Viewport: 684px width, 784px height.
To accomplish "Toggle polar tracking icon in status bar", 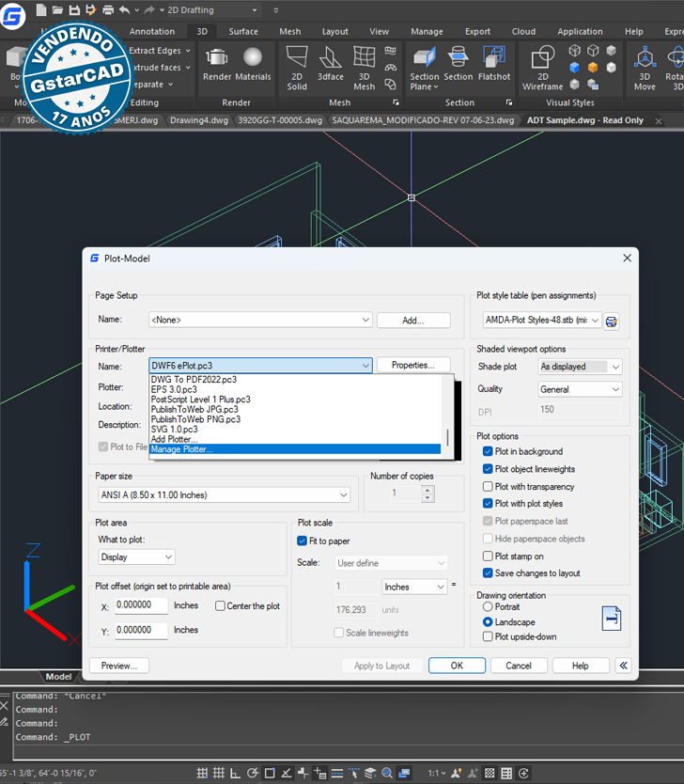I will 253,773.
